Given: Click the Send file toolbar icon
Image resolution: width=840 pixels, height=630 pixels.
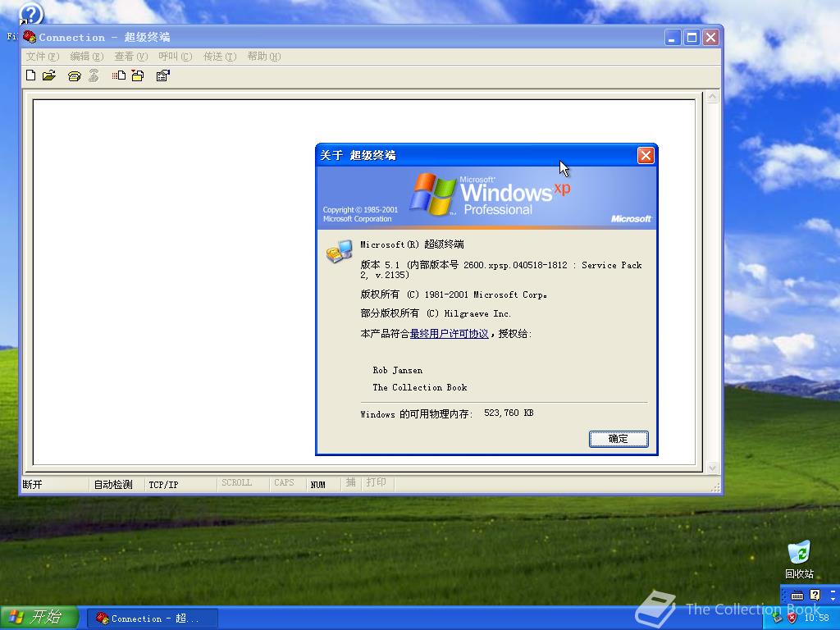Looking at the screenshot, I should tap(118, 75).
